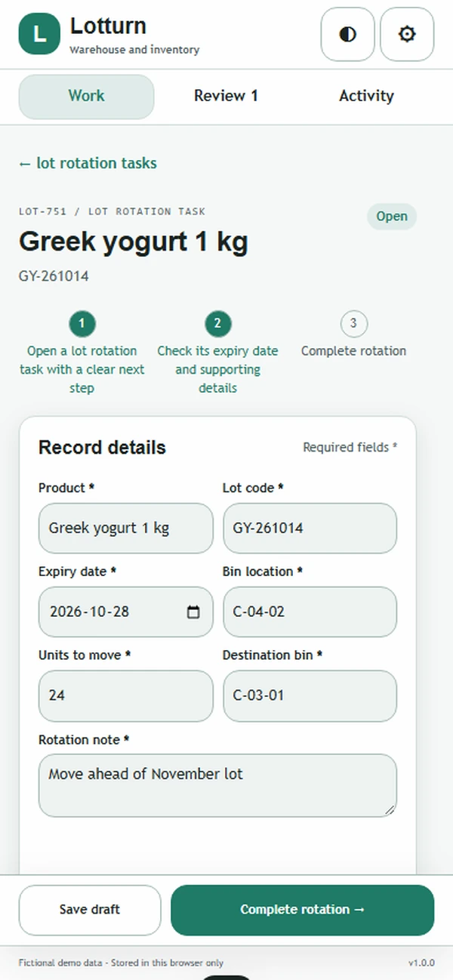Screen dimensions: 453x980
Task: Open the calendar picker in Expiry date
Action: point(193,612)
